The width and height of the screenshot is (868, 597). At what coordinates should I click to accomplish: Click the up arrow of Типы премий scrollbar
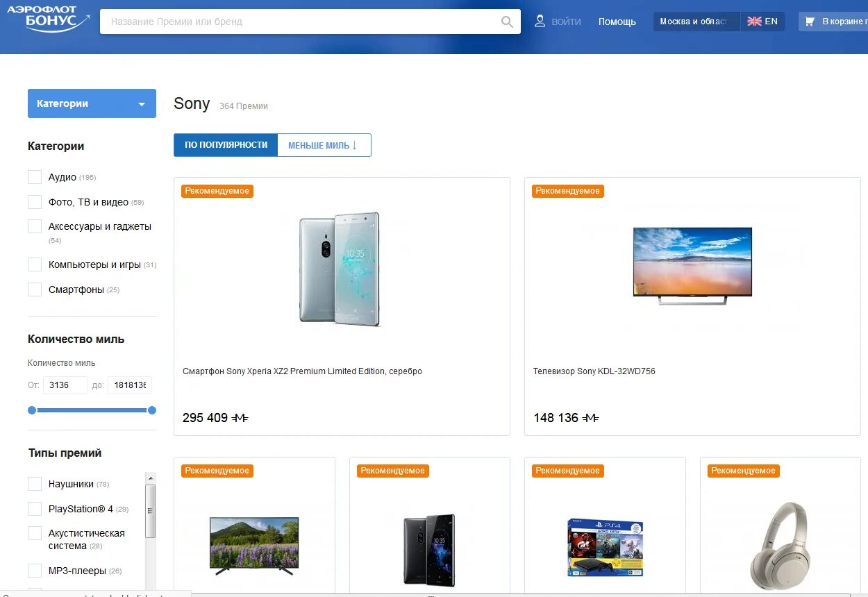click(150, 478)
